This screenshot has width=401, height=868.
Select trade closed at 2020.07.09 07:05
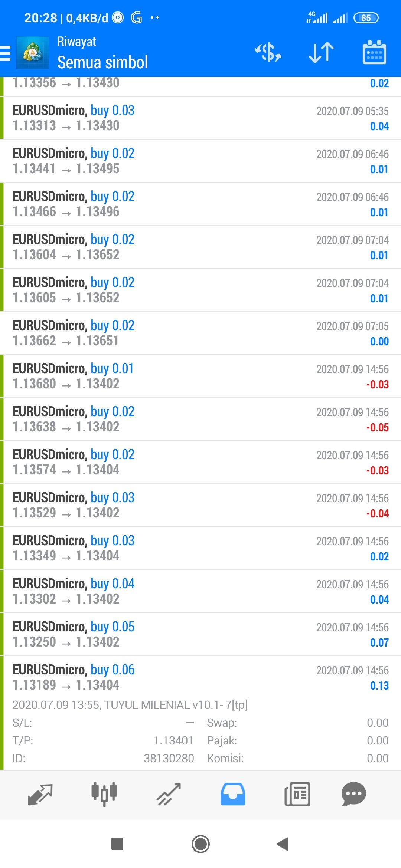pos(200,333)
